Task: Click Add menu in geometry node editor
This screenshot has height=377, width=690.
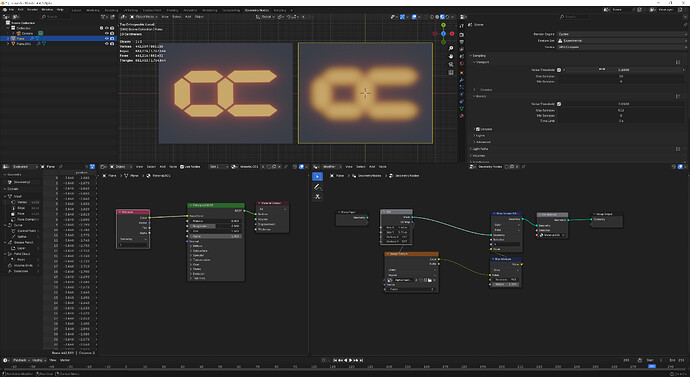Action: tap(372, 167)
